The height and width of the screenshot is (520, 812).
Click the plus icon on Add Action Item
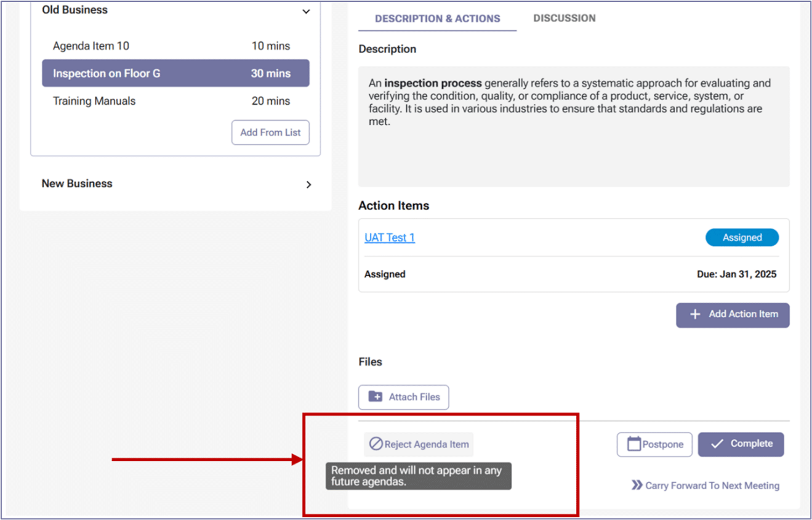click(695, 314)
